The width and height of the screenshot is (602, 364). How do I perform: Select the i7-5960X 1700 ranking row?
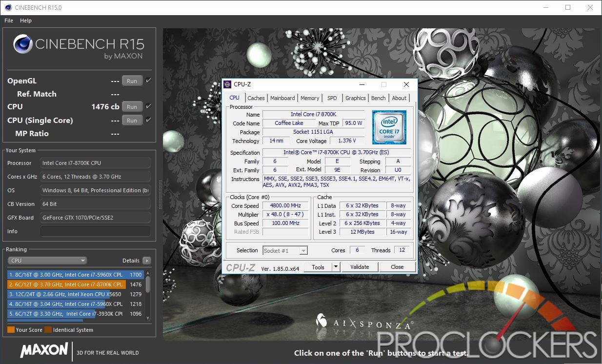tap(76, 275)
